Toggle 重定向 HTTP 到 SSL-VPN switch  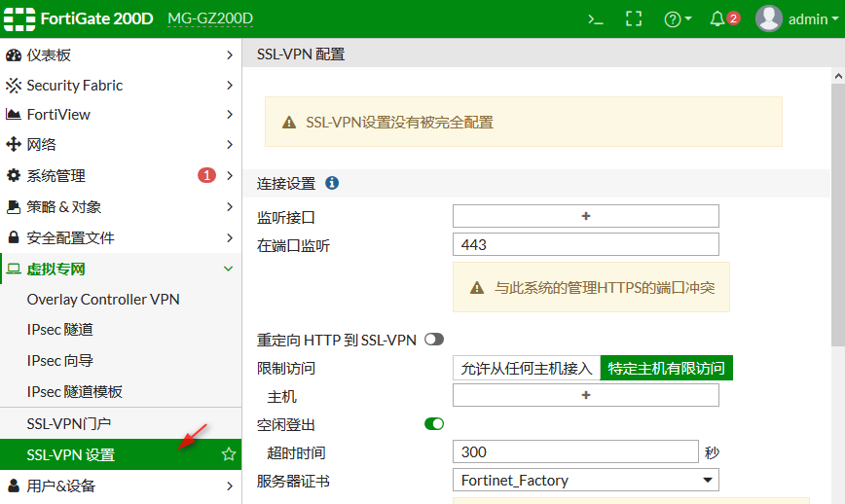pyautogui.click(x=434, y=340)
